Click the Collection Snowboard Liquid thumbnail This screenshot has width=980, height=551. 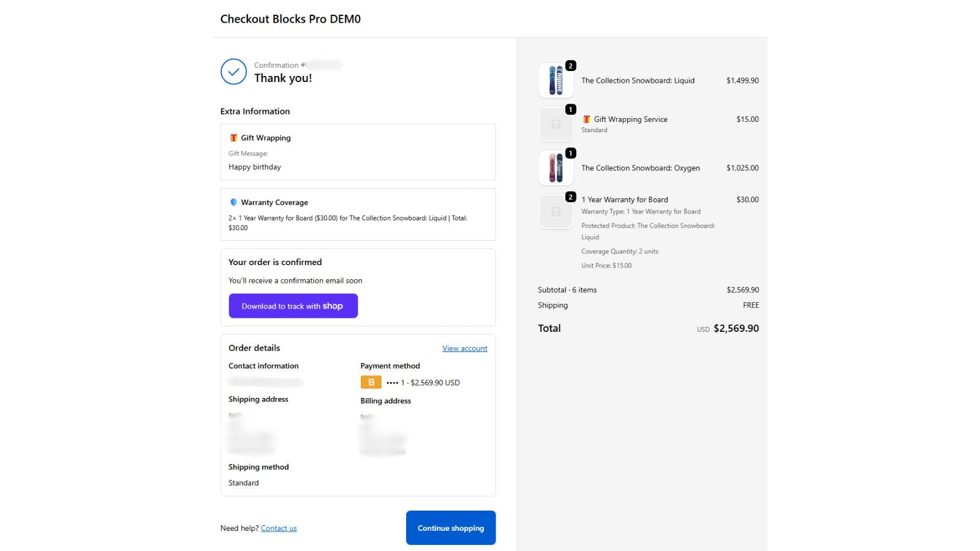(x=555, y=80)
